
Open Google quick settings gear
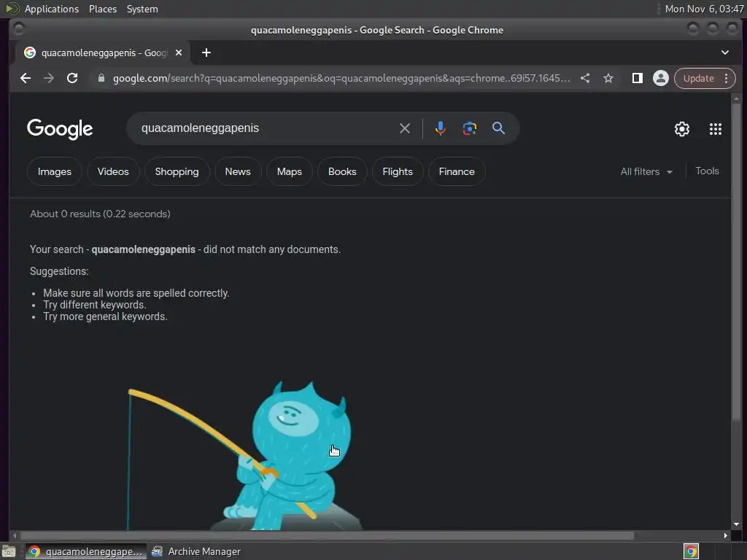682,129
